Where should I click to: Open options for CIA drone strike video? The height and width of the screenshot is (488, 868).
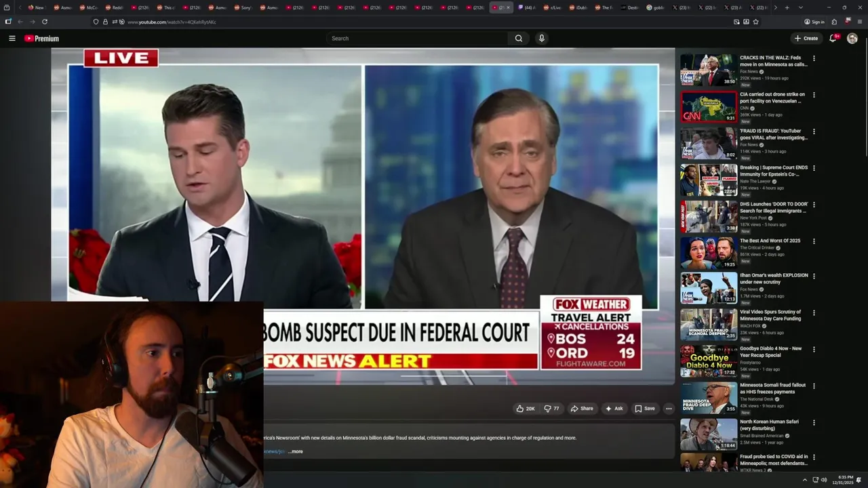pos(814,95)
